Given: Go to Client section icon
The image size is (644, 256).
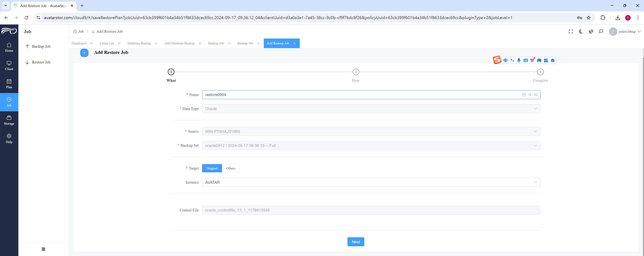Looking at the screenshot, I should (9, 63).
